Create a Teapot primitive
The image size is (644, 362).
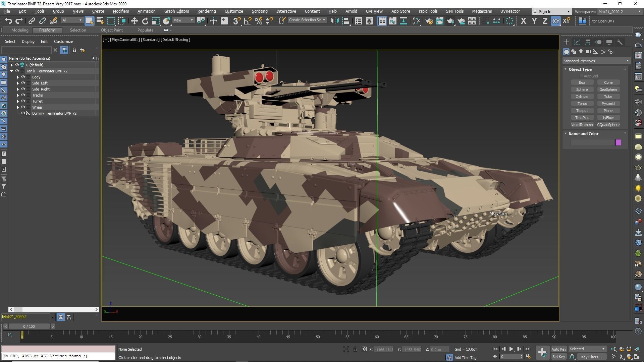click(582, 111)
